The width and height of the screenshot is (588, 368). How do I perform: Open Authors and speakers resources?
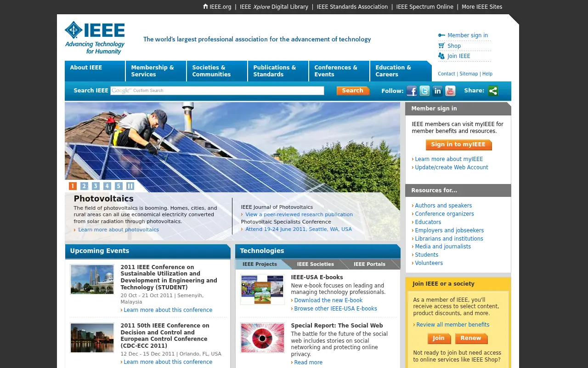click(443, 206)
